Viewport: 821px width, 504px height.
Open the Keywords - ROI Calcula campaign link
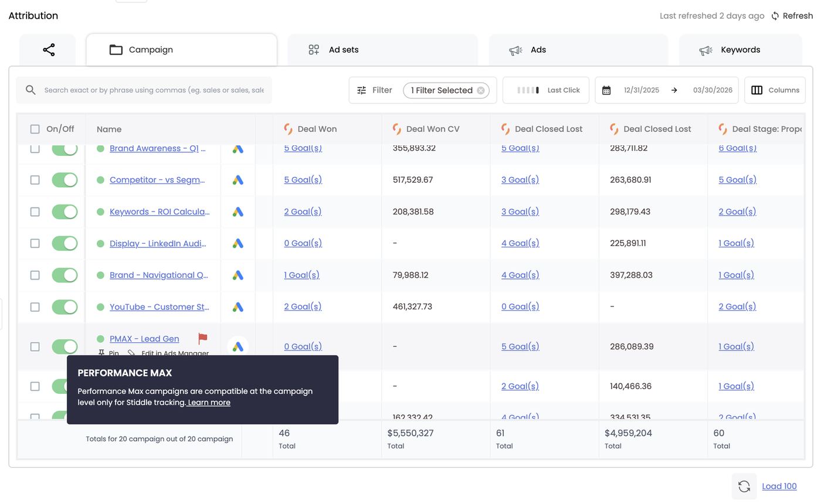(160, 212)
